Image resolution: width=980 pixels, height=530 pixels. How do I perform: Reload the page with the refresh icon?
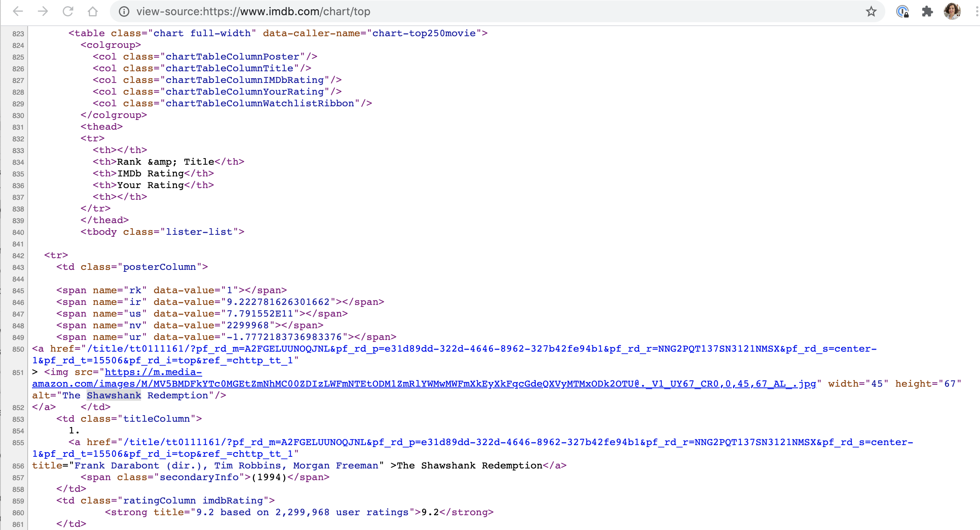tap(68, 11)
